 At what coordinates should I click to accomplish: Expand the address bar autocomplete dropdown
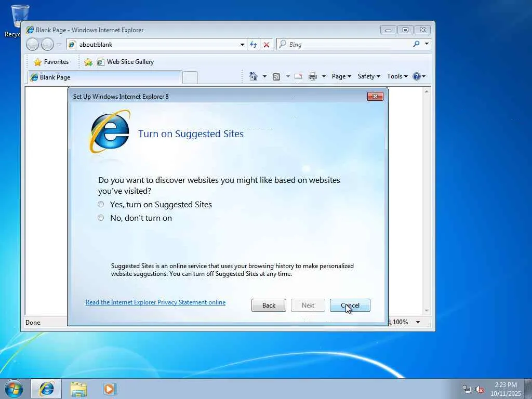[242, 45]
